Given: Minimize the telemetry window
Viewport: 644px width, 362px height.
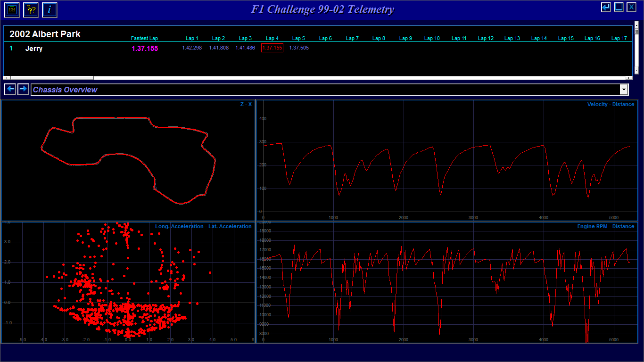Looking at the screenshot, I should pyautogui.click(x=619, y=7).
